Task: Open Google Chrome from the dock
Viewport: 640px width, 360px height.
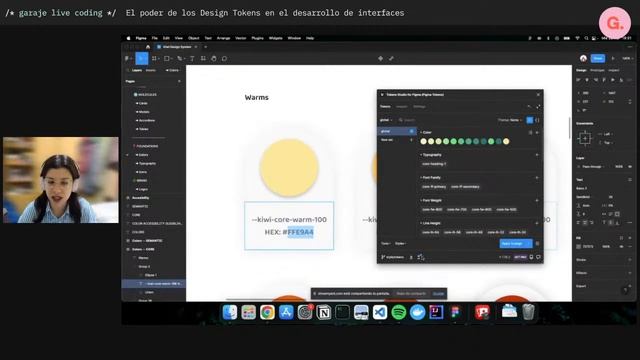Action: coord(267,312)
